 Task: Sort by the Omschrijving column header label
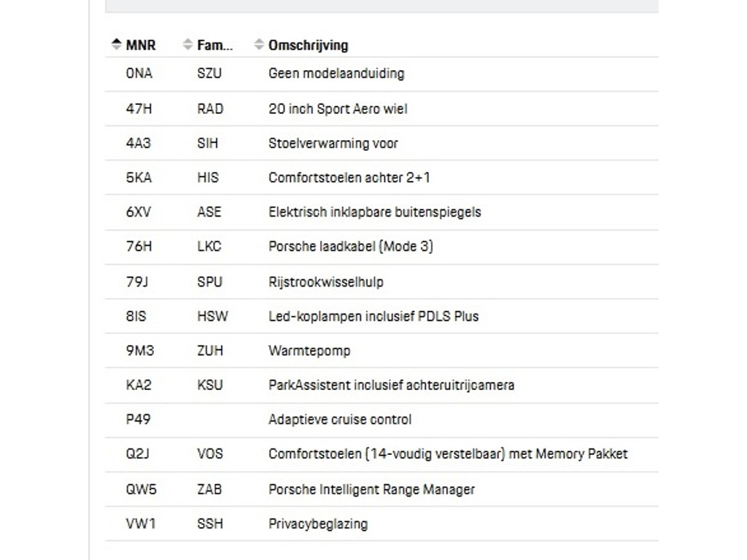point(308,45)
